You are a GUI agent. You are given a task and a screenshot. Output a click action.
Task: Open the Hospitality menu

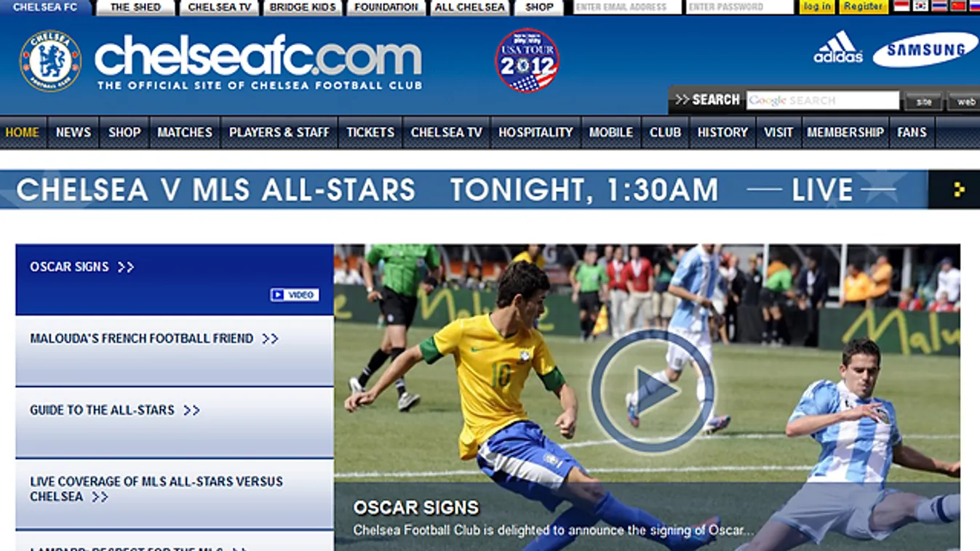pos(535,132)
